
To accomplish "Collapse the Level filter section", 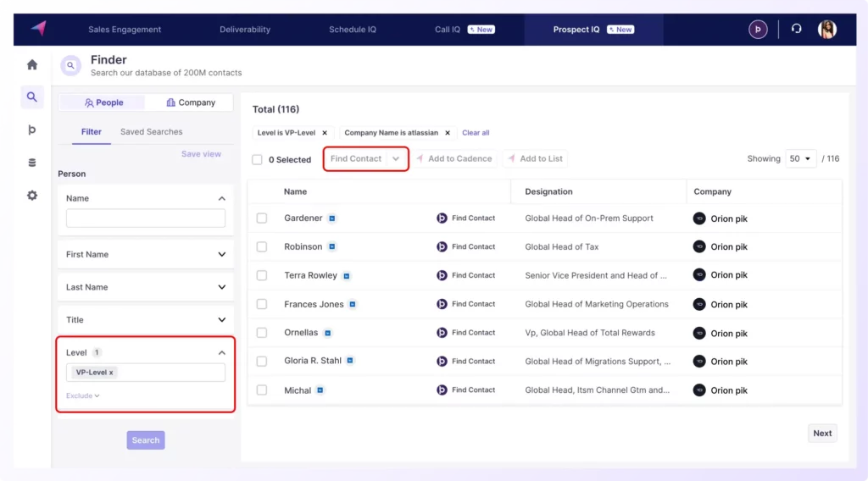I will point(221,353).
